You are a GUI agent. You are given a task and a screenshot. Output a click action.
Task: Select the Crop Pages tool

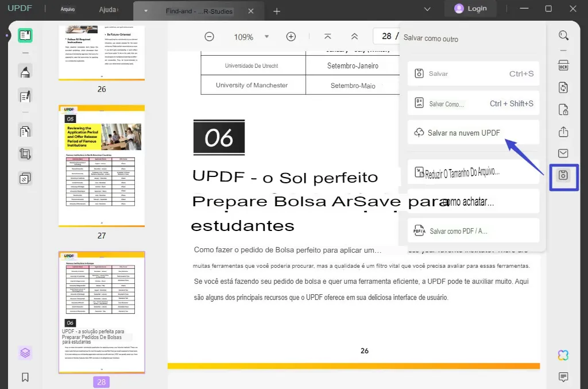click(x=25, y=154)
